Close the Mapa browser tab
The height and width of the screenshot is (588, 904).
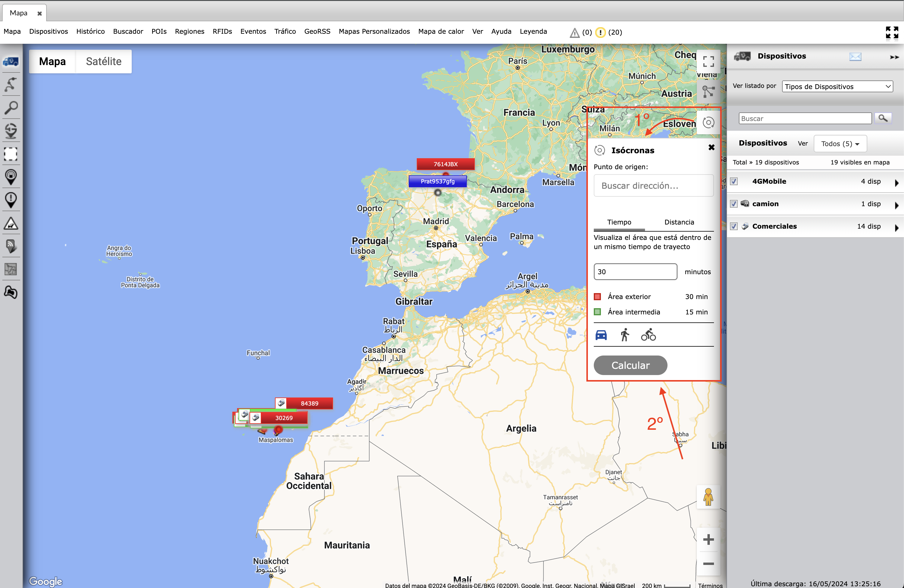pos(39,14)
